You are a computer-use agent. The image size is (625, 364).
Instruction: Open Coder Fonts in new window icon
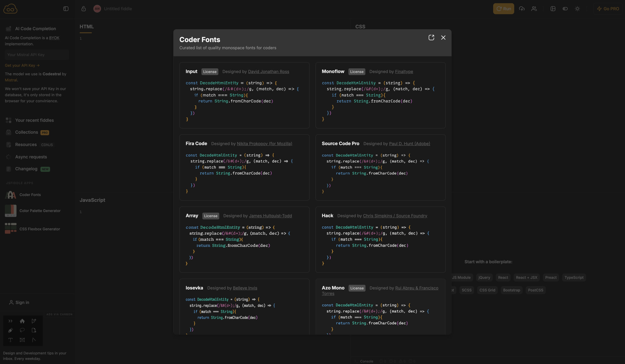(431, 37)
